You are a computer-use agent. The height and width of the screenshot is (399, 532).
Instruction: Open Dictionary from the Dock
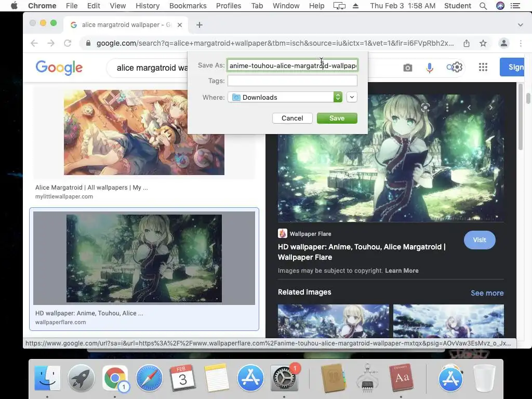[402, 378]
